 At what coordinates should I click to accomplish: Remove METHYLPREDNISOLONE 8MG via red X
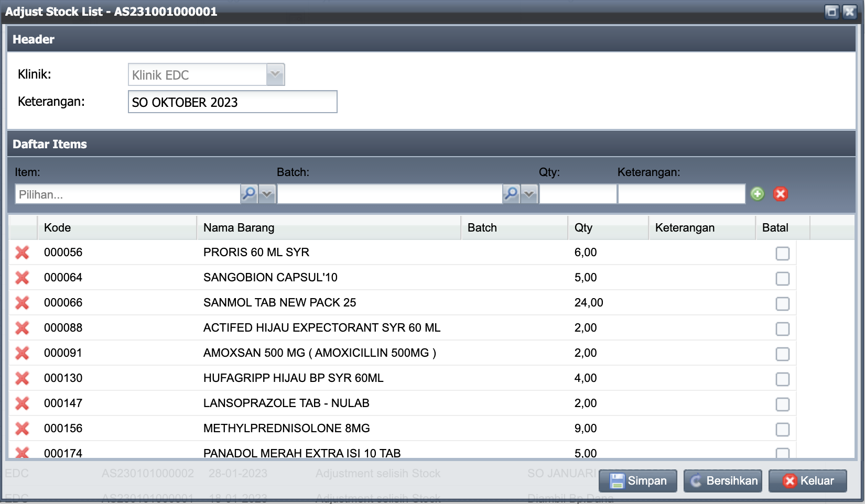22,429
